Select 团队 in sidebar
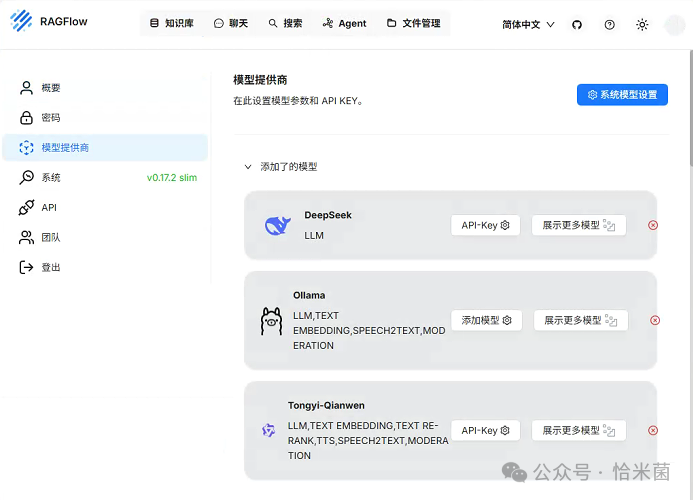The height and width of the screenshot is (500, 693). 105,237
